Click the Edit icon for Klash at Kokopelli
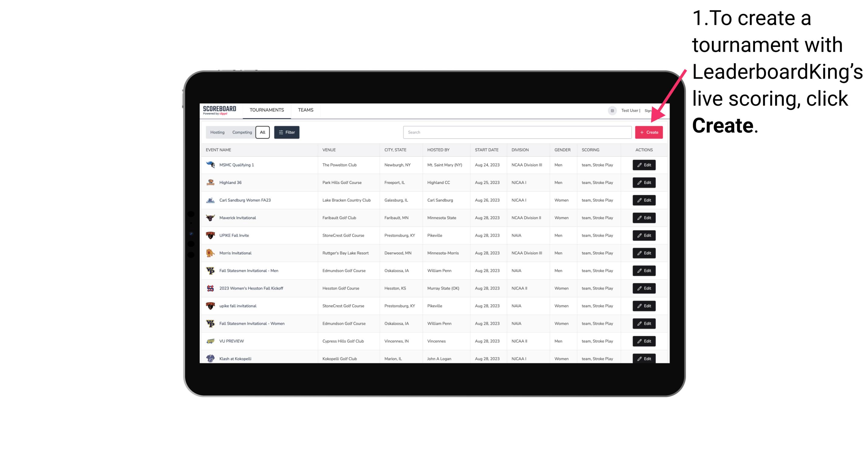Image resolution: width=868 pixels, height=467 pixels. click(x=644, y=358)
